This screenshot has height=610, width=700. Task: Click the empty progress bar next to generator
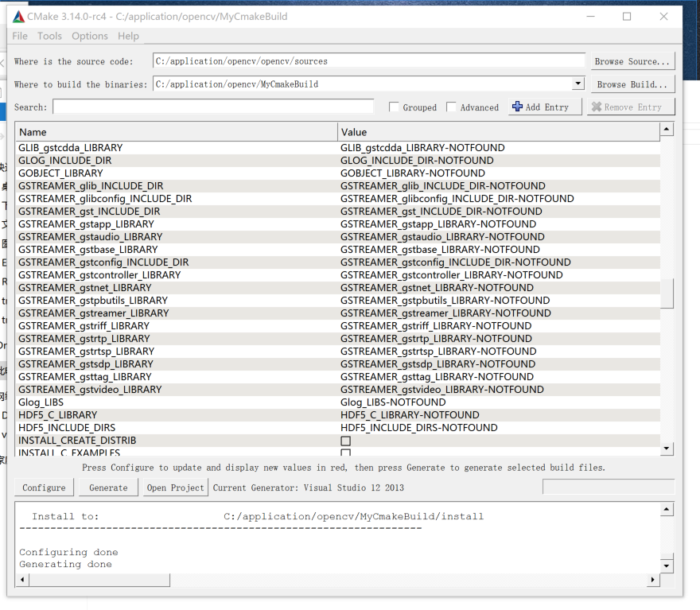609,487
